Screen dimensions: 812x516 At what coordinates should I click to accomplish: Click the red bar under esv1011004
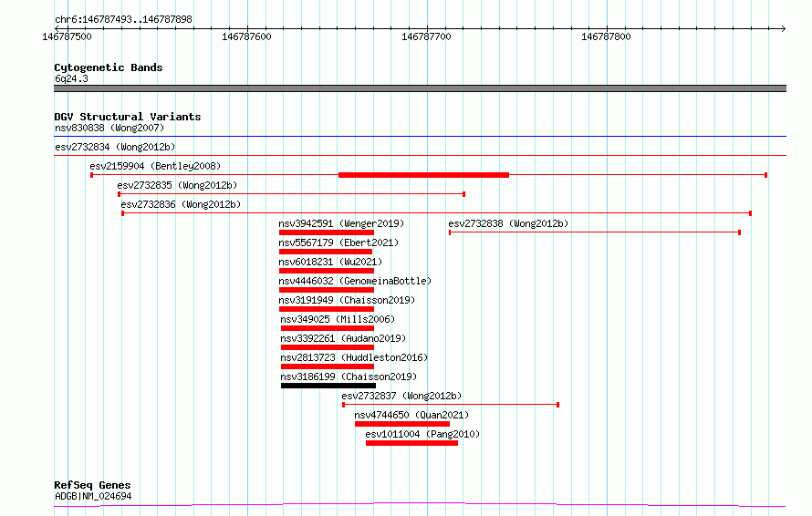[x=411, y=443]
